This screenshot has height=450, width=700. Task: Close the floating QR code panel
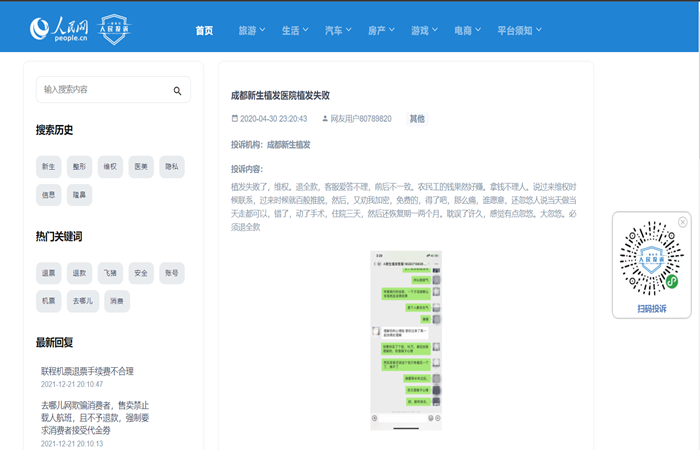click(683, 222)
